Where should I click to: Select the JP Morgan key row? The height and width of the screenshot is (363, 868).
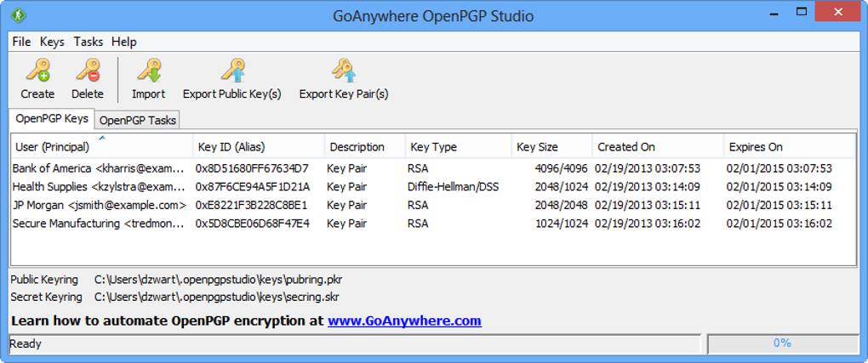(98, 205)
